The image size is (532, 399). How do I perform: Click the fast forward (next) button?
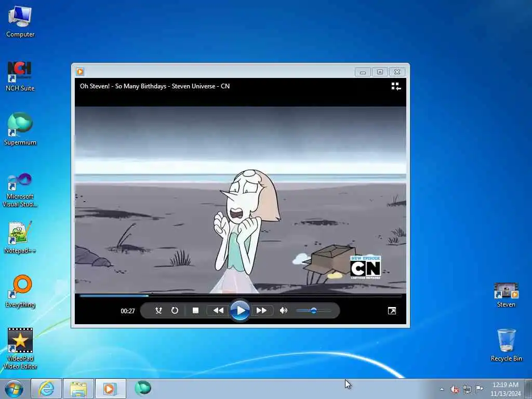(x=262, y=311)
